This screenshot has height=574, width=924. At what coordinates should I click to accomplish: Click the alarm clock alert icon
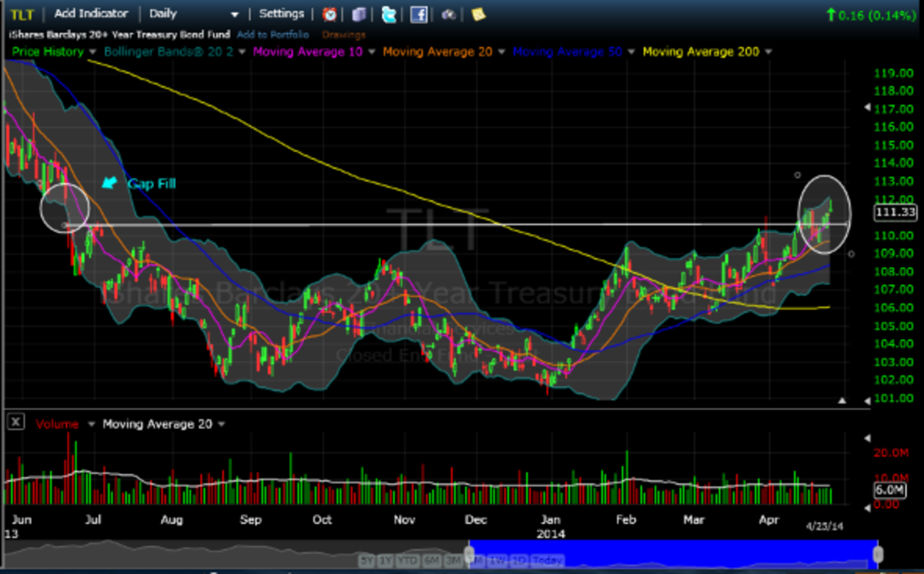point(329,14)
